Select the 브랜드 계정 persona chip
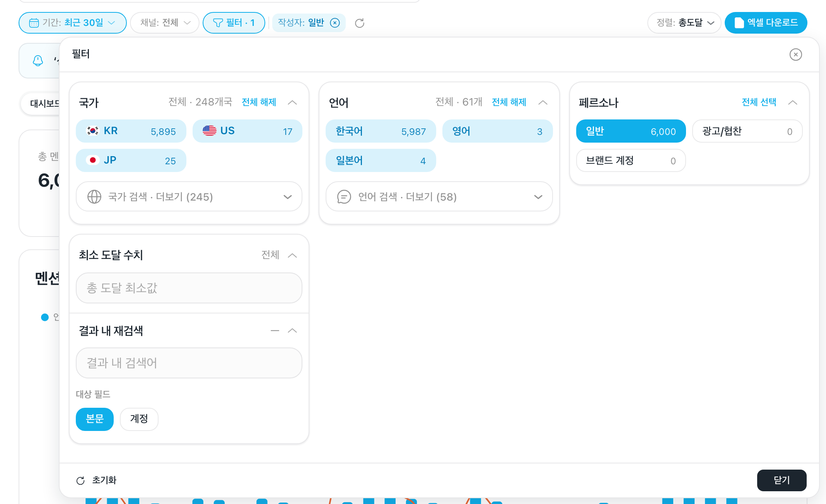Screen dimensions: 826x504 pyautogui.click(x=631, y=160)
